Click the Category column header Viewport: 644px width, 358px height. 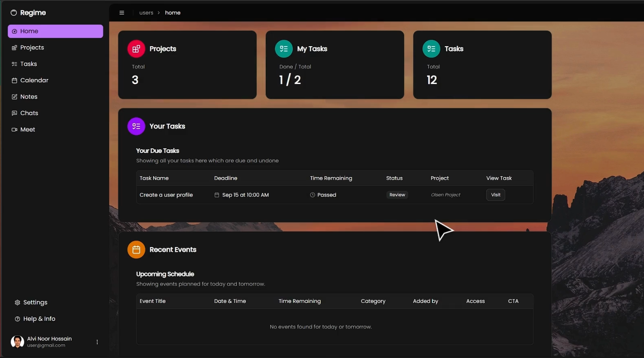click(373, 301)
